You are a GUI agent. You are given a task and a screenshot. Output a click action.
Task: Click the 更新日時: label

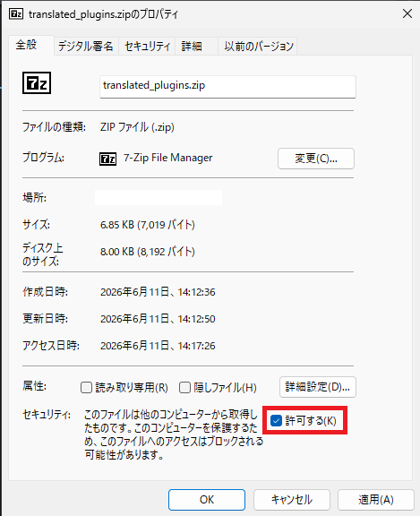click(46, 319)
